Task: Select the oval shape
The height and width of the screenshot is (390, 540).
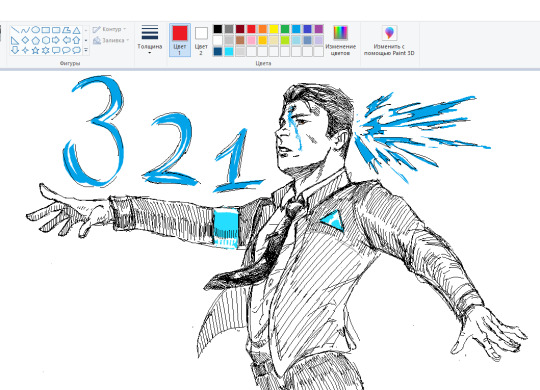Action: [35, 30]
